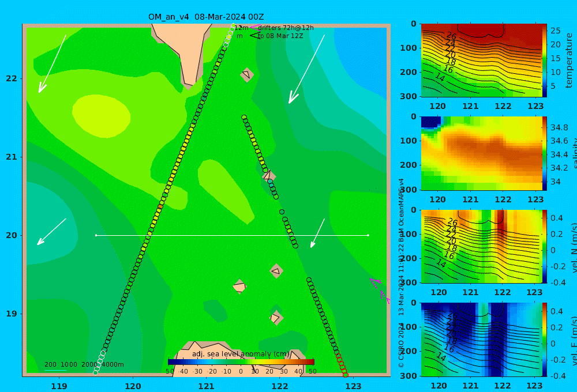Click longitude label 123 below main map
The width and height of the screenshot is (577, 392).
[353, 386]
